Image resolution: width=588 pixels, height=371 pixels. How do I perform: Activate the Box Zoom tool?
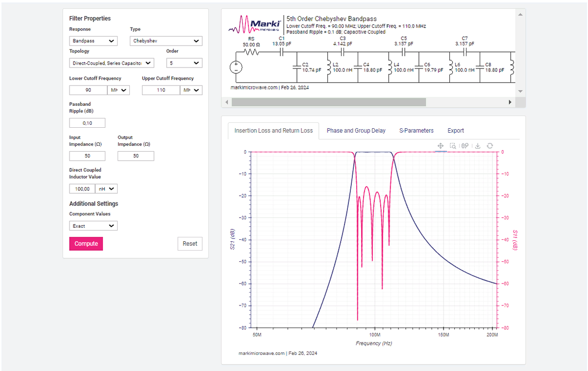453,146
